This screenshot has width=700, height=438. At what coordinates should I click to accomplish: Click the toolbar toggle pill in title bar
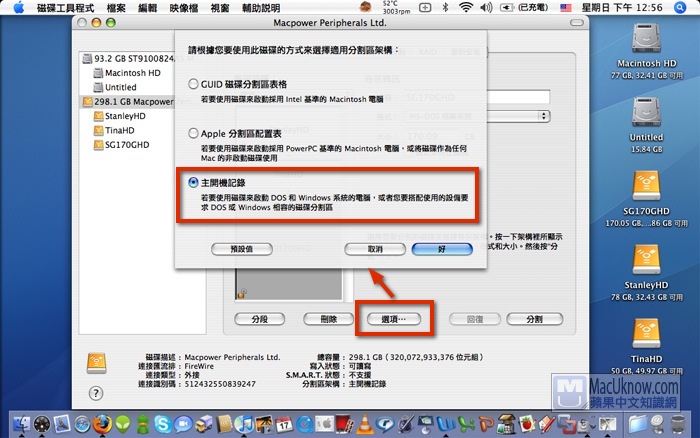click(577, 22)
